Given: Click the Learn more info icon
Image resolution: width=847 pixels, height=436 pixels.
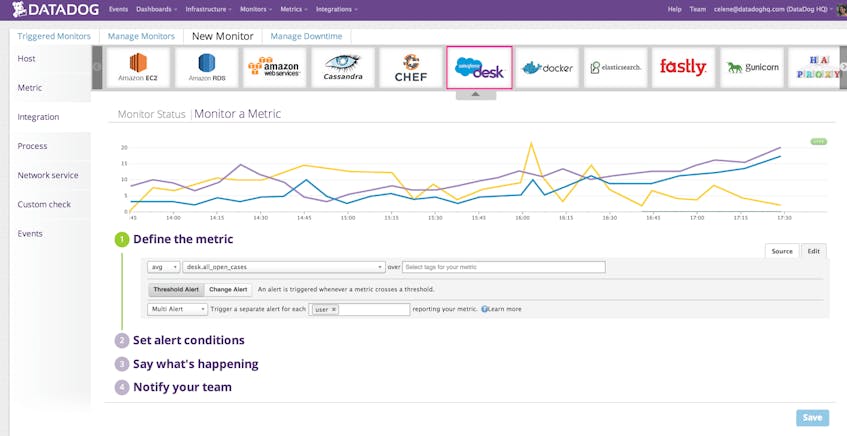Looking at the screenshot, I should pos(485,310).
